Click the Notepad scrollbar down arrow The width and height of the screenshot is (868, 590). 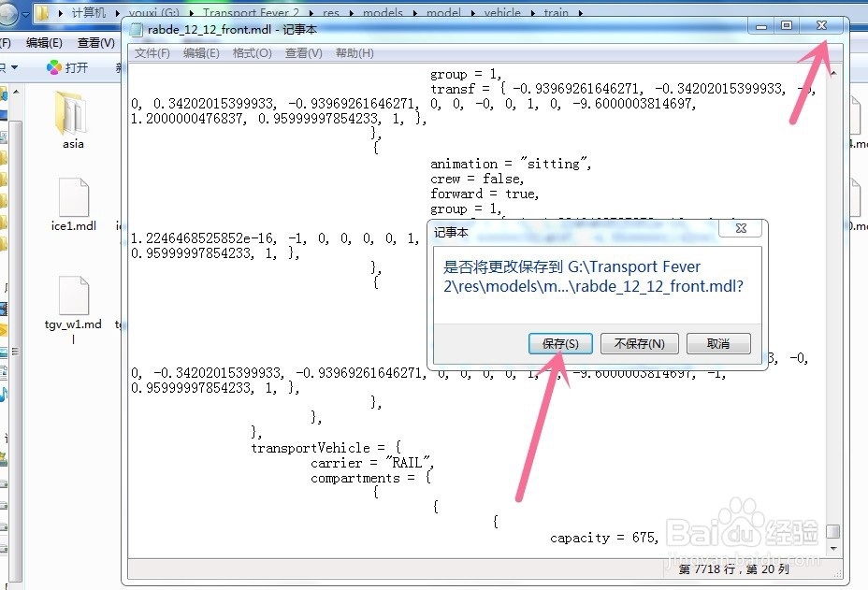click(833, 549)
